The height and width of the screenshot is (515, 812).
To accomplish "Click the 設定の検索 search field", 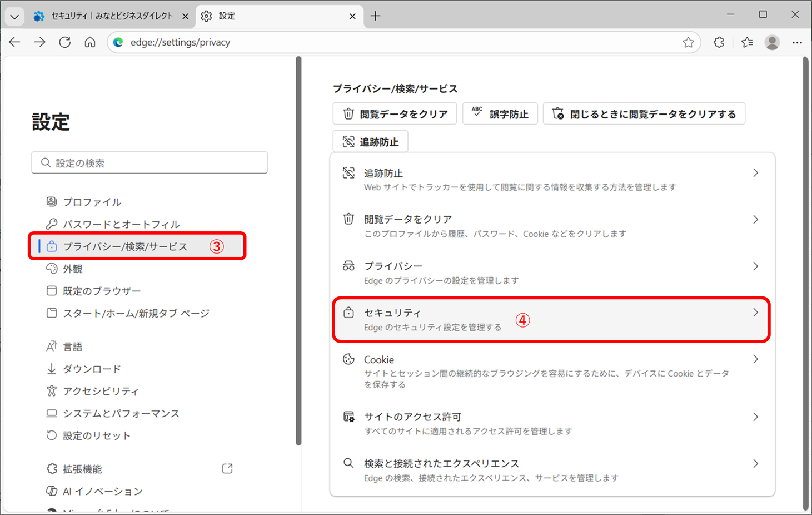I will (x=150, y=163).
